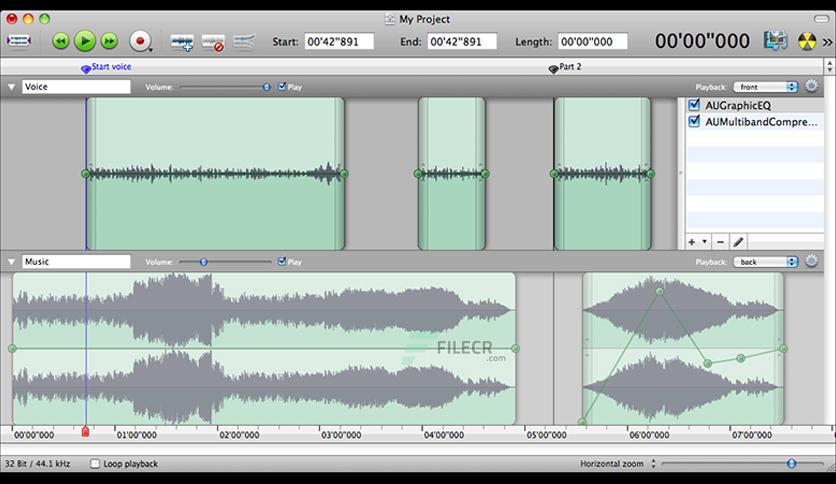Open Voice track settings gear
836x484 pixels.
click(811, 86)
